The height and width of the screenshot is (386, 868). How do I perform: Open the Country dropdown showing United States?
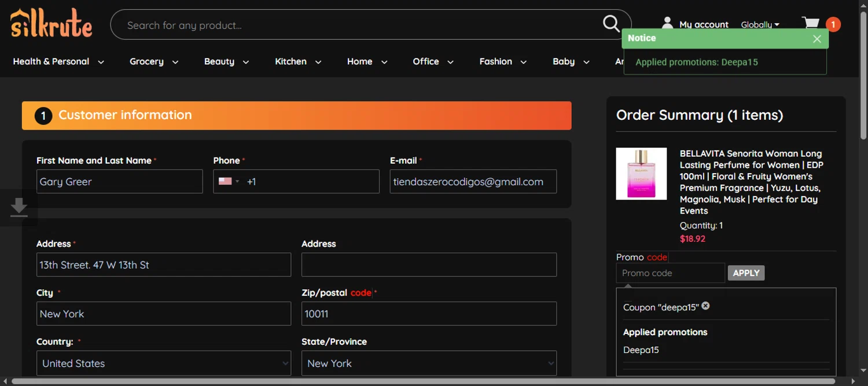tap(164, 363)
